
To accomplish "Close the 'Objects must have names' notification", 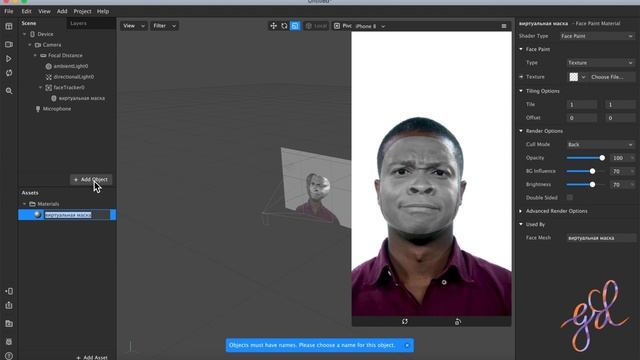I will tap(407, 345).
